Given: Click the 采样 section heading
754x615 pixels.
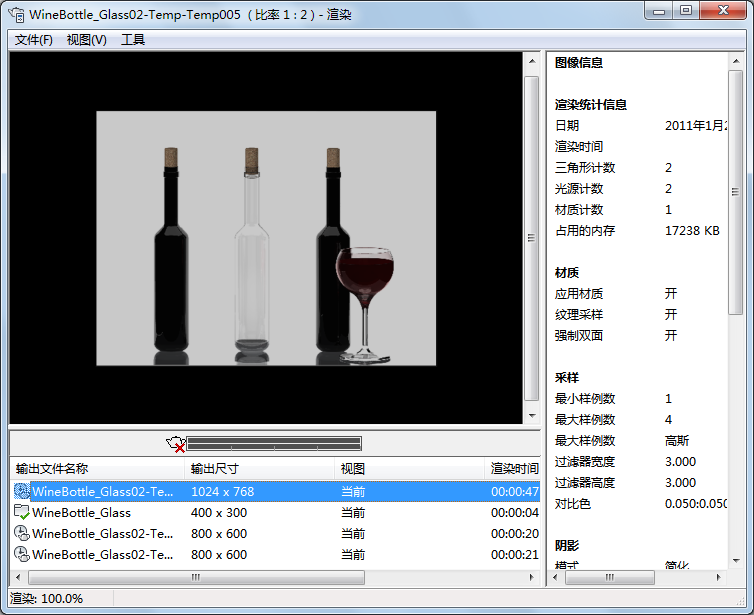Looking at the screenshot, I should point(566,378).
